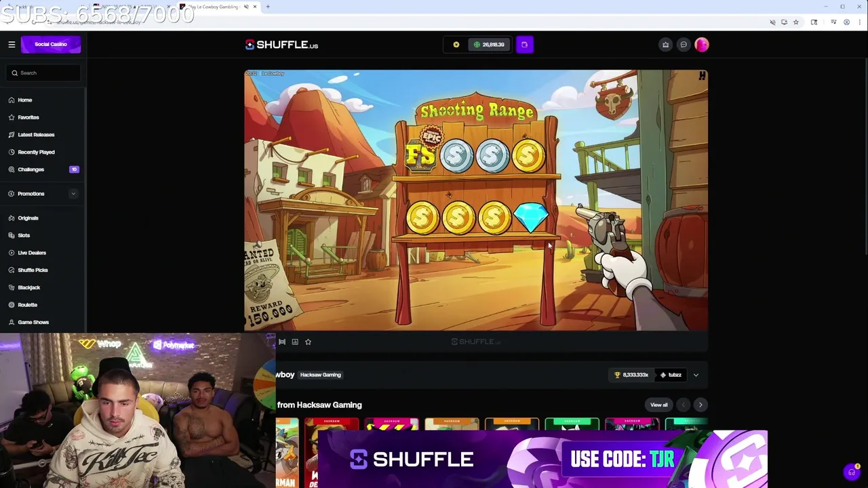868x488 pixels.
Task: Click the 8,333.333x trophy record
Action: 631,375
